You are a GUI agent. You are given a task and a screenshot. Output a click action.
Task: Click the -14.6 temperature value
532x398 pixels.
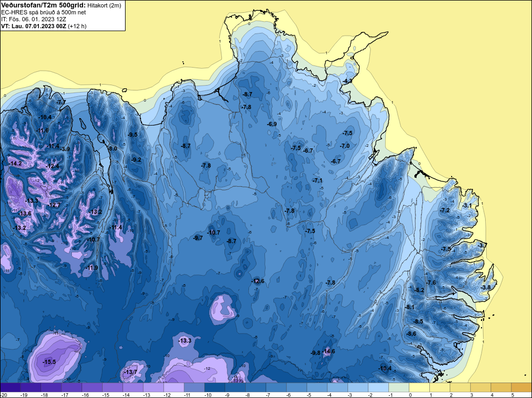pyautogui.click(x=328, y=351)
